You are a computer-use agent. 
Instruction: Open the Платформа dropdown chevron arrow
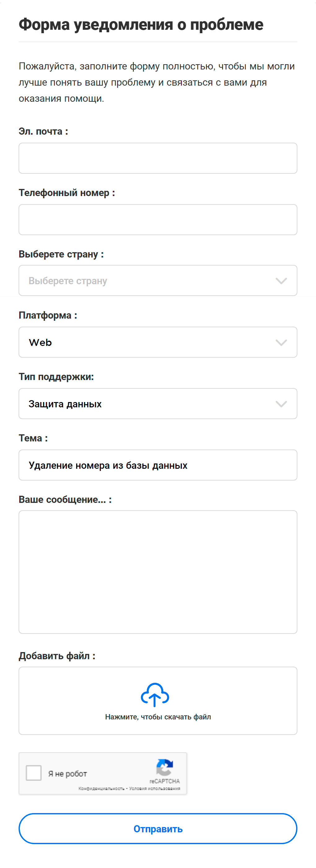coord(281,343)
